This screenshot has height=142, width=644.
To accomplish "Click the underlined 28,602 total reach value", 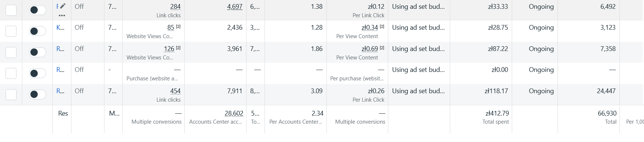I will click(x=234, y=113).
